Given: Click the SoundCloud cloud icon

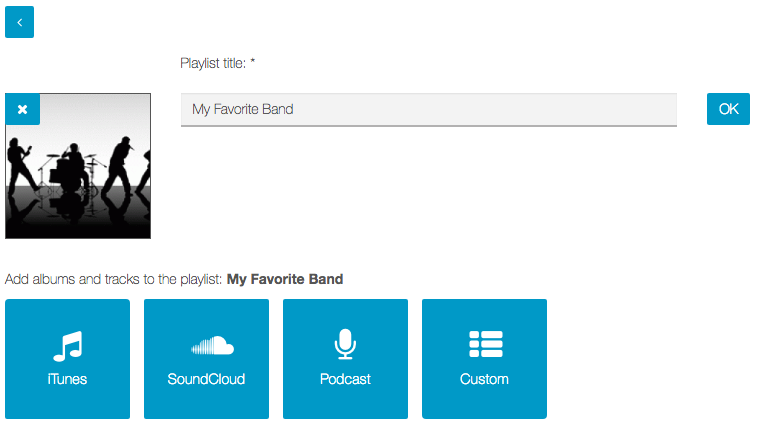Looking at the screenshot, I should coord(212,345).
